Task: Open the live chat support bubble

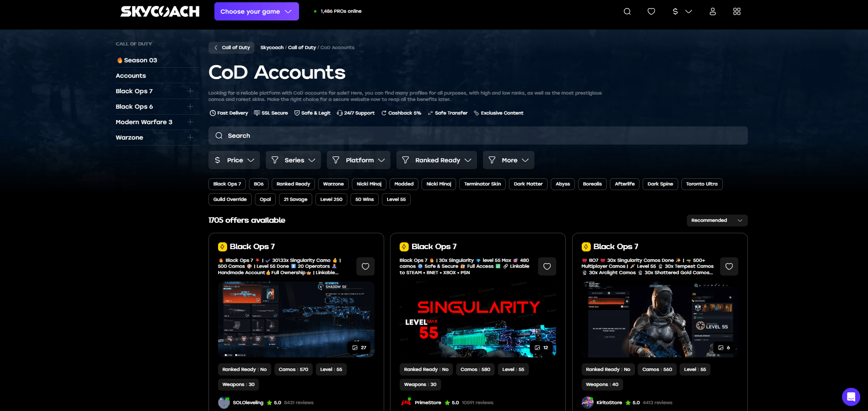Action: click(850, 396)
